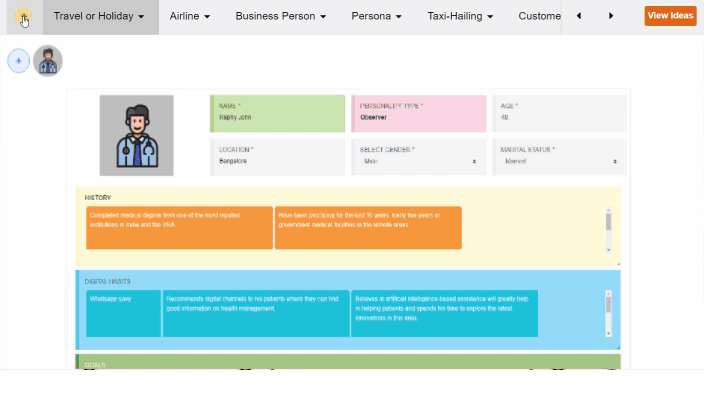The height and width of the screenshot is (418, 704).
Task: Add a new persona with plus icon
Action: point(18,61)
